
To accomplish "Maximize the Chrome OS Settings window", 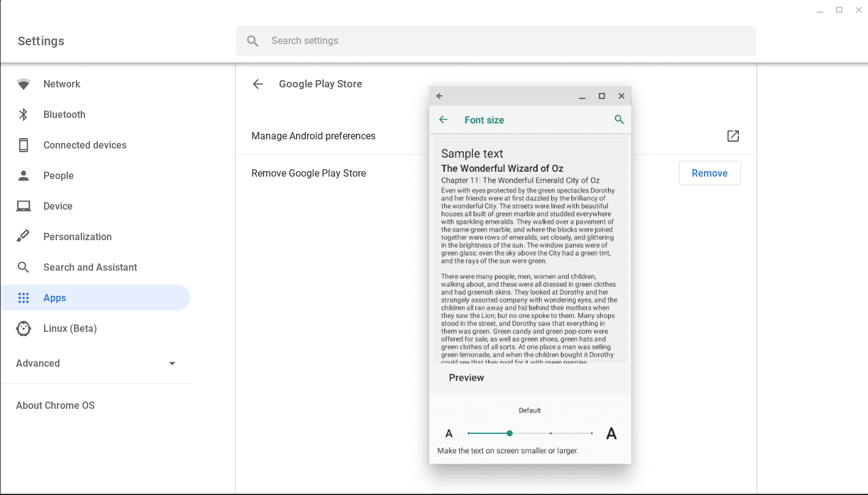I will [839, 10].
